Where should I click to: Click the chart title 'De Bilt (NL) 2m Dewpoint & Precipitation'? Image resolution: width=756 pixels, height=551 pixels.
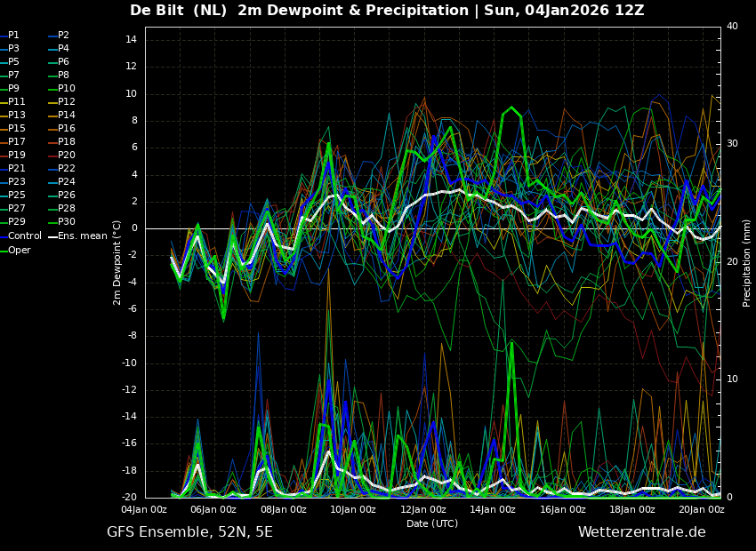(299, 10)
